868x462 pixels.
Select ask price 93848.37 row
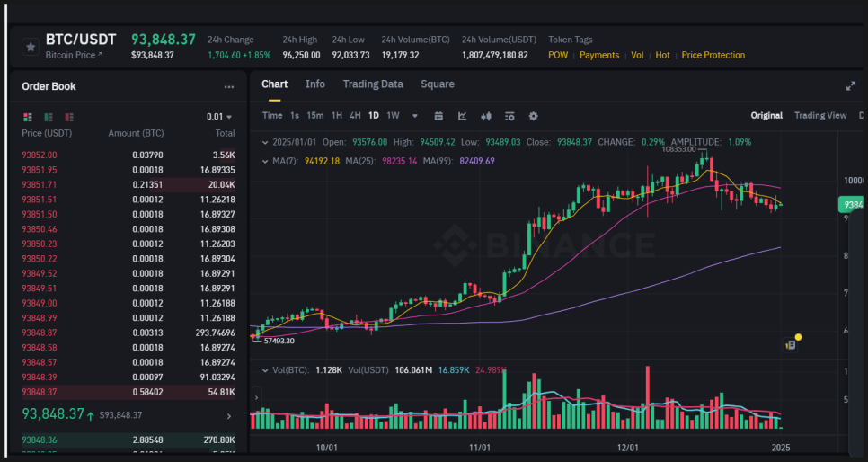(x=128, y=392)
